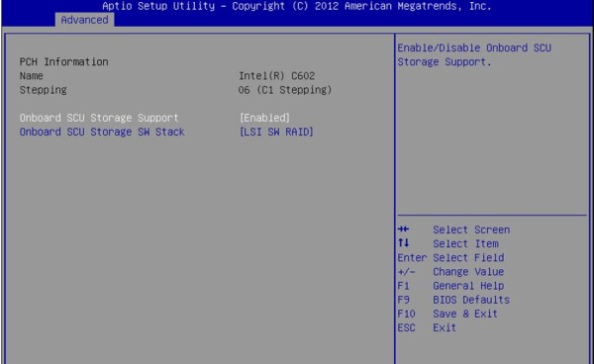Viewport: 594px width, 364px height.
Task: Click the Intel(R) C602 name value
Action: 276,76
